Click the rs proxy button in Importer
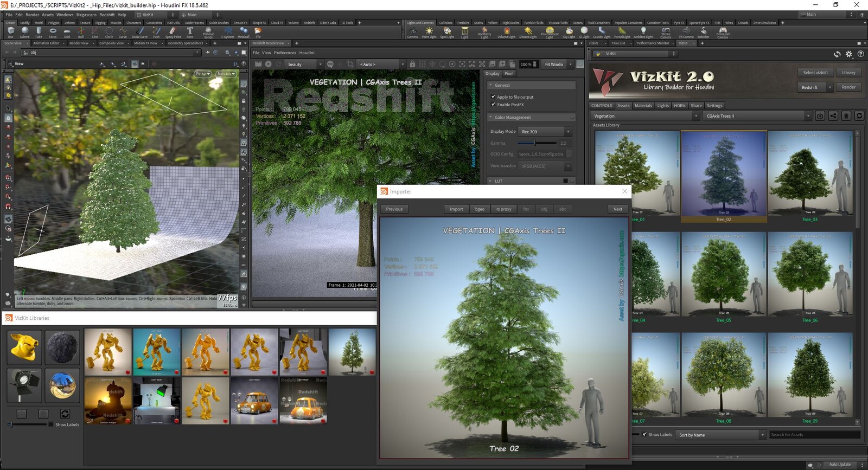The height and width of the screenshot is (470, 868). click(x=503, y=209)
